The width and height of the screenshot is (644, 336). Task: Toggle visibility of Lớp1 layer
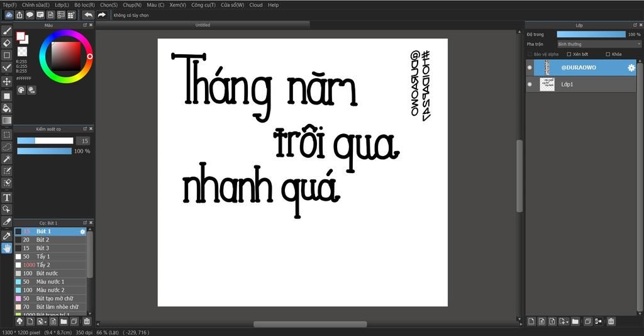[x=530, y=84]
